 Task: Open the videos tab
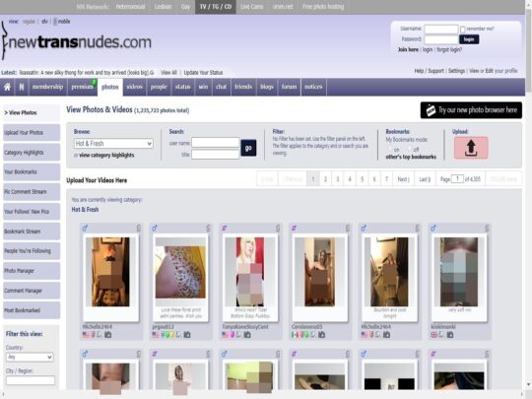pos(135,88)
